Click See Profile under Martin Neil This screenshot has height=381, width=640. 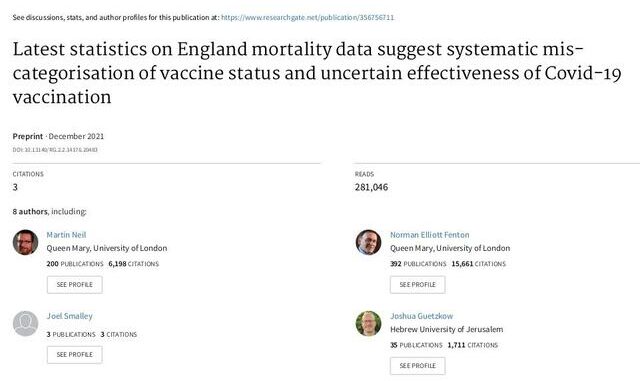pos(75,285)
